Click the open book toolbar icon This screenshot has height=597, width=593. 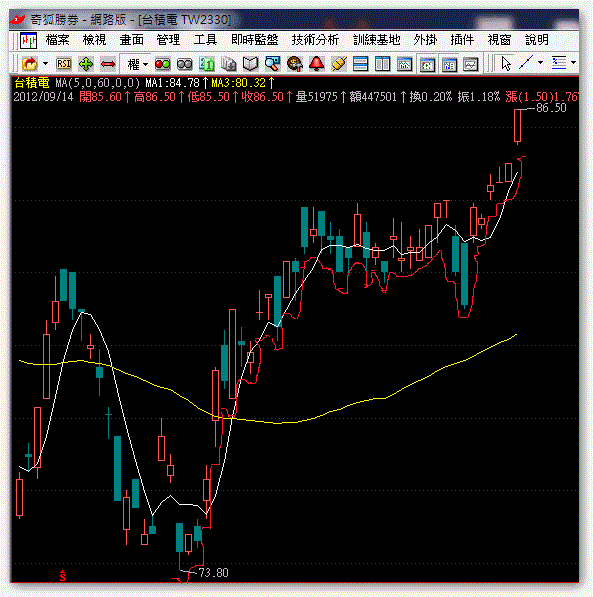251,64
